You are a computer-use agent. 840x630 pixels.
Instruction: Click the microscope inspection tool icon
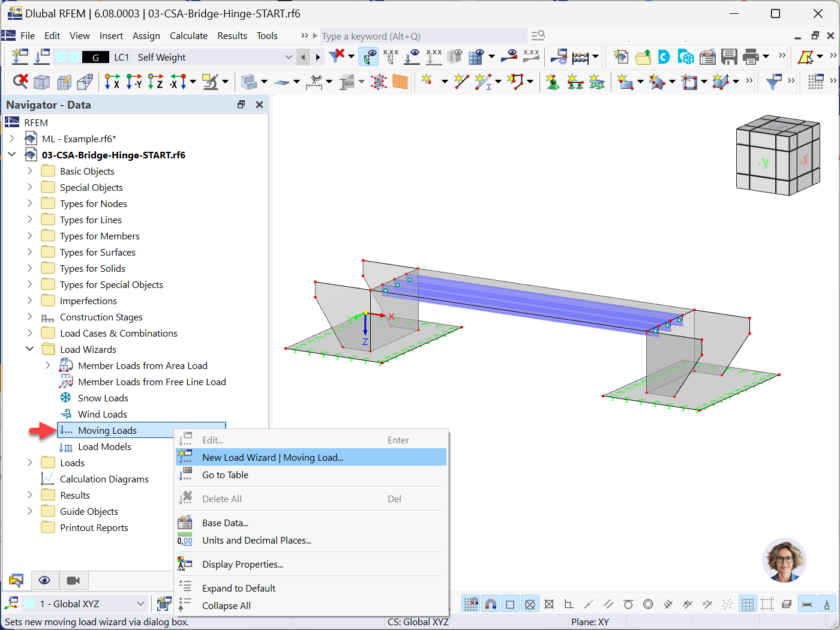coord(210,82)
